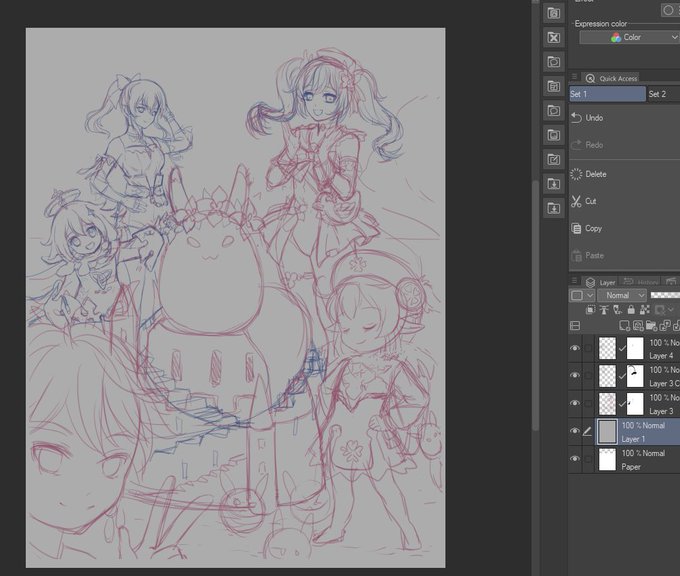Select the Layer 3 mask thumbnail

click(x=635, y=403)
